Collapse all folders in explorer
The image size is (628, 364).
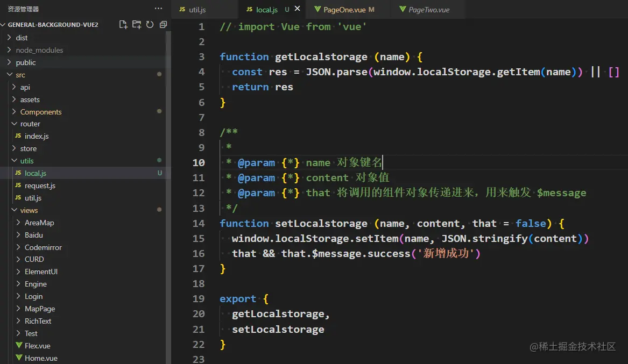coord(163,25)
